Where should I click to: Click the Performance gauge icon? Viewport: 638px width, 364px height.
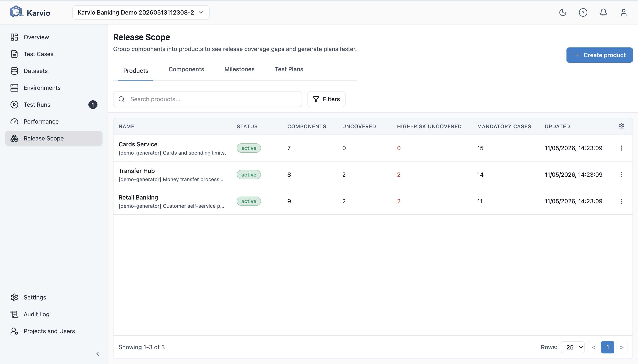[x=14, y=121]
